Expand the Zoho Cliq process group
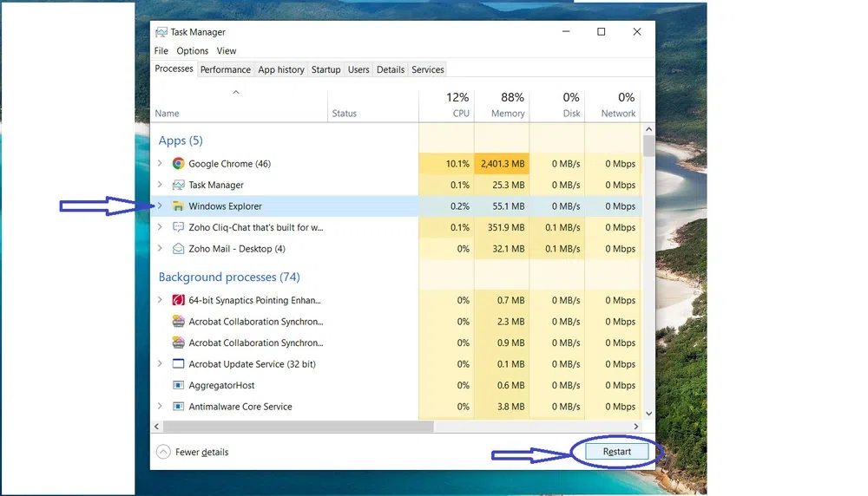Screen dimensions: 868x496 point(160,226)
